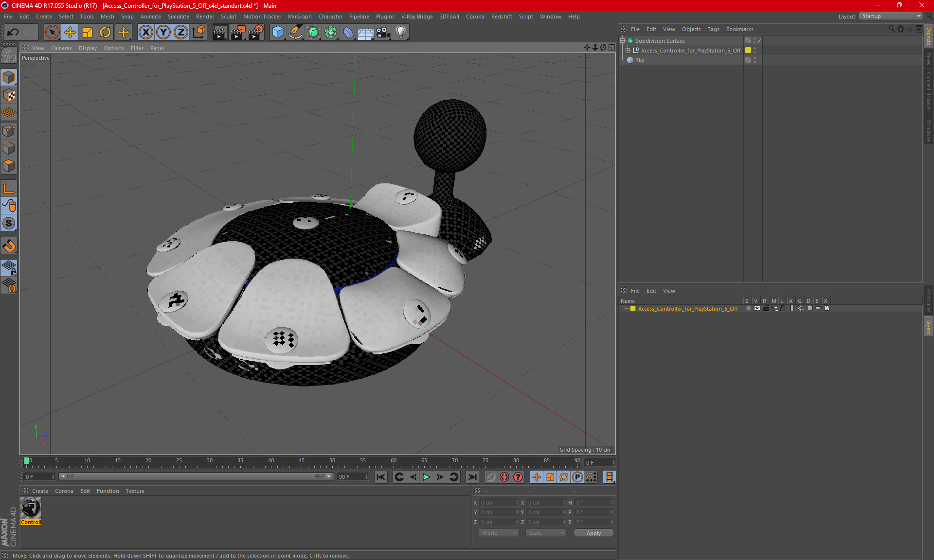Toggle Subdivision Surface enabled checkmark
934x560 pixels.
759,41
